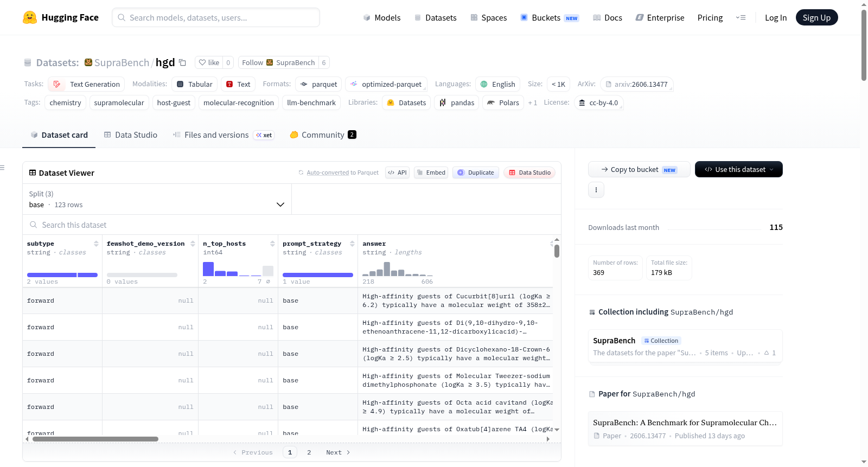Click the Log In link

coord(776,17)
